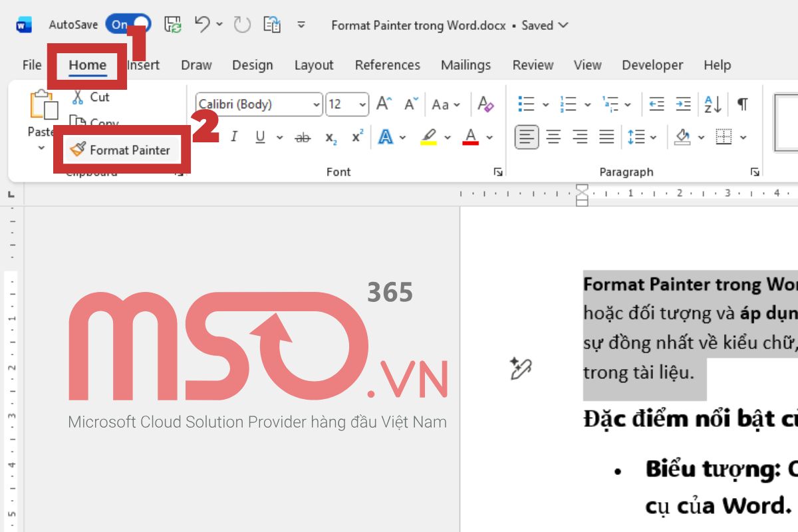Apply red font color
This screenshot has width=798, height=532.
point(471,137)
